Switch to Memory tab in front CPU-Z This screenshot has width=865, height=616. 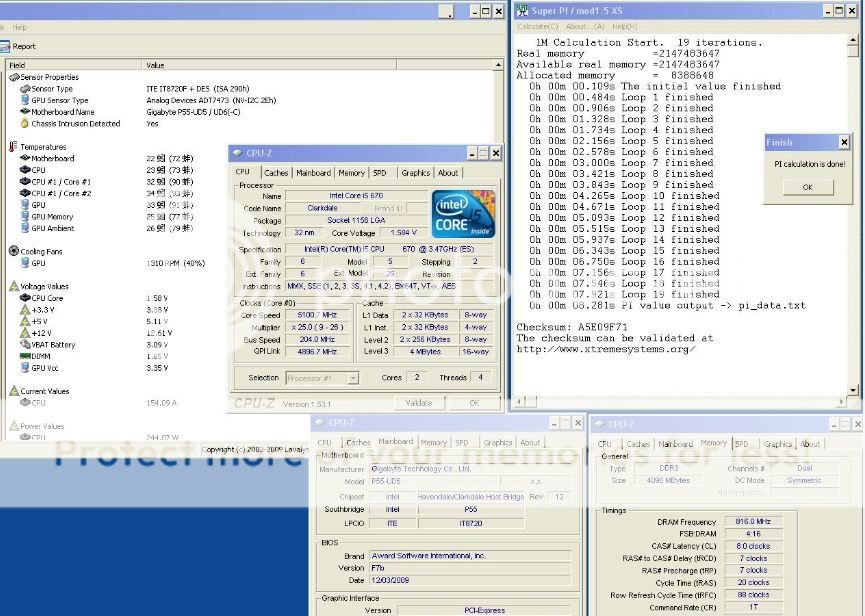point(351,173)
